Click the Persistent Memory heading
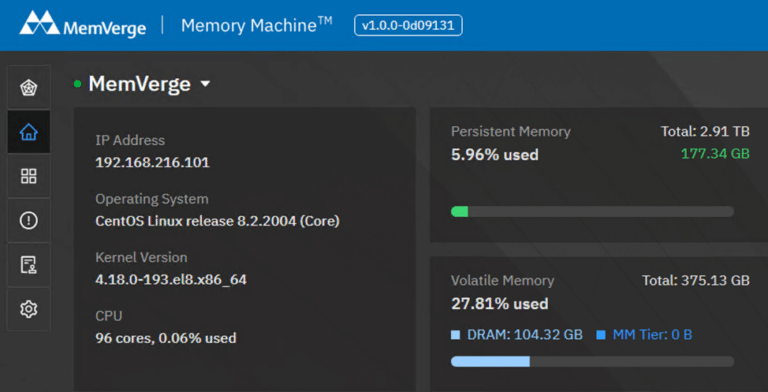This screenshot has height=392, width=768. click(x=511, y=132)
